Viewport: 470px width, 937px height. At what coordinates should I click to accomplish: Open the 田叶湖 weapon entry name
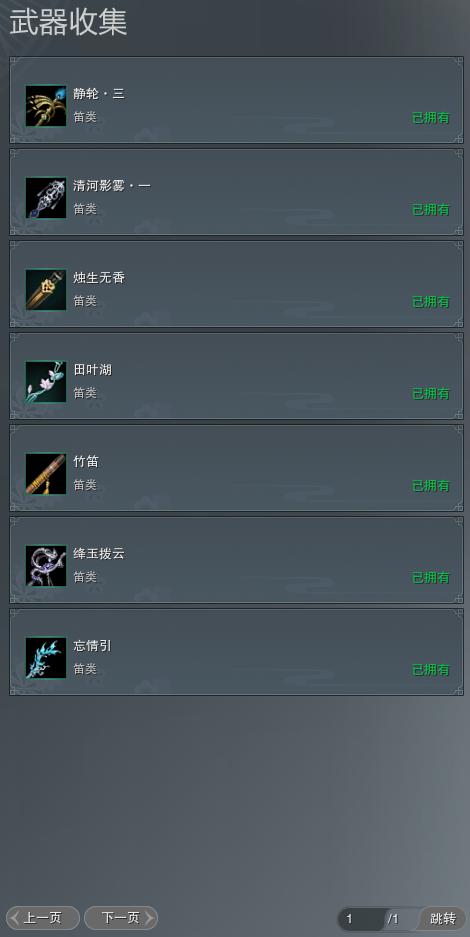click(93, 370)
